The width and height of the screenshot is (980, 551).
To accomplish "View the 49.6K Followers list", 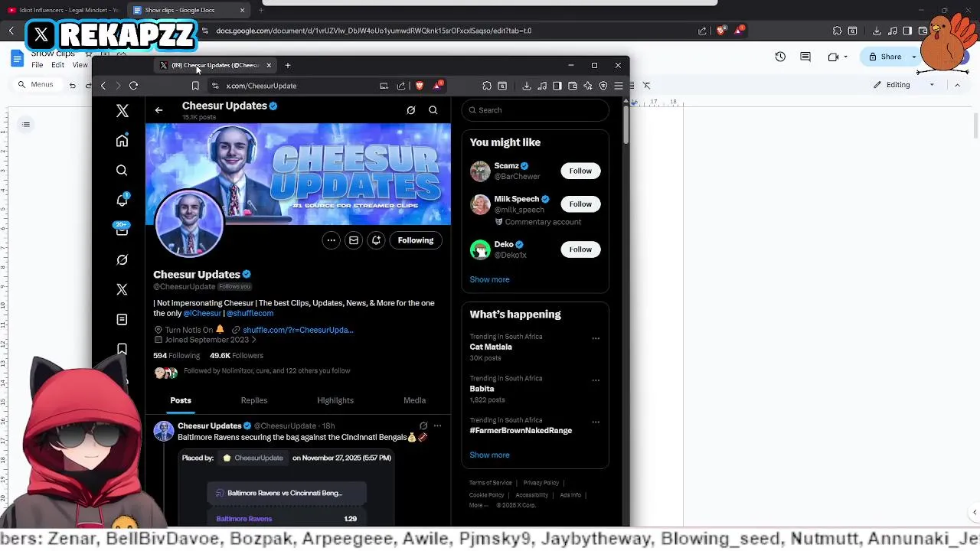I will click(x=237, y=356).
